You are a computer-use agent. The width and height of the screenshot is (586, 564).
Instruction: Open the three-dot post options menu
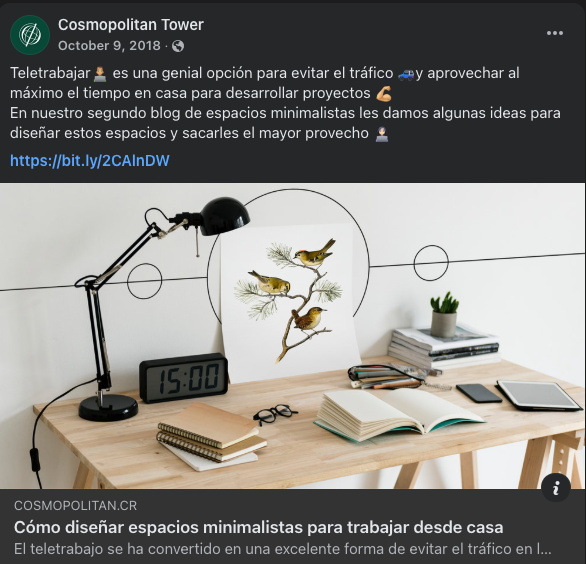[555, 33]
